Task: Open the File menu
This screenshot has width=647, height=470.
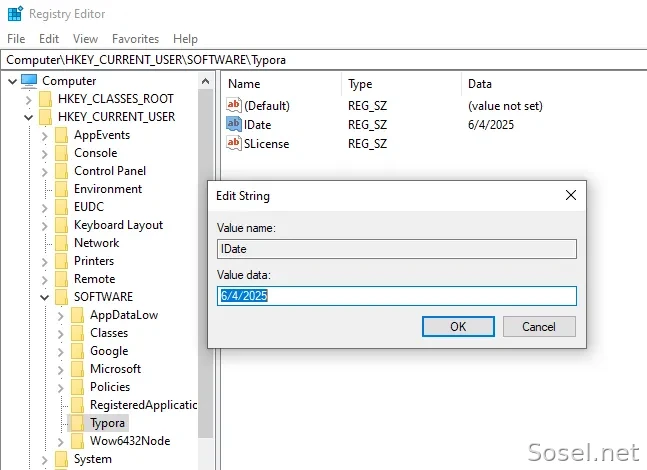Action: point(16,39)
